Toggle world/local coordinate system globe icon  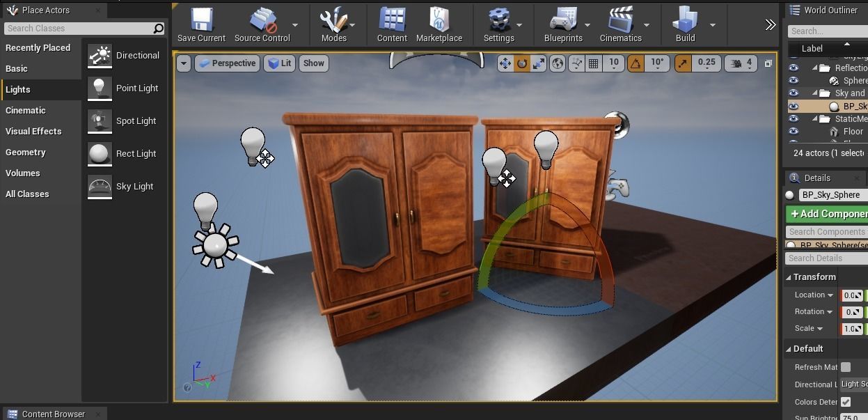tap(558, 63)
